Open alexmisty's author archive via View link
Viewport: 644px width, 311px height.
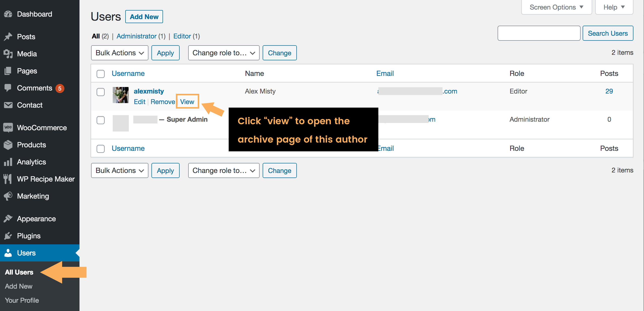[187, 102]
